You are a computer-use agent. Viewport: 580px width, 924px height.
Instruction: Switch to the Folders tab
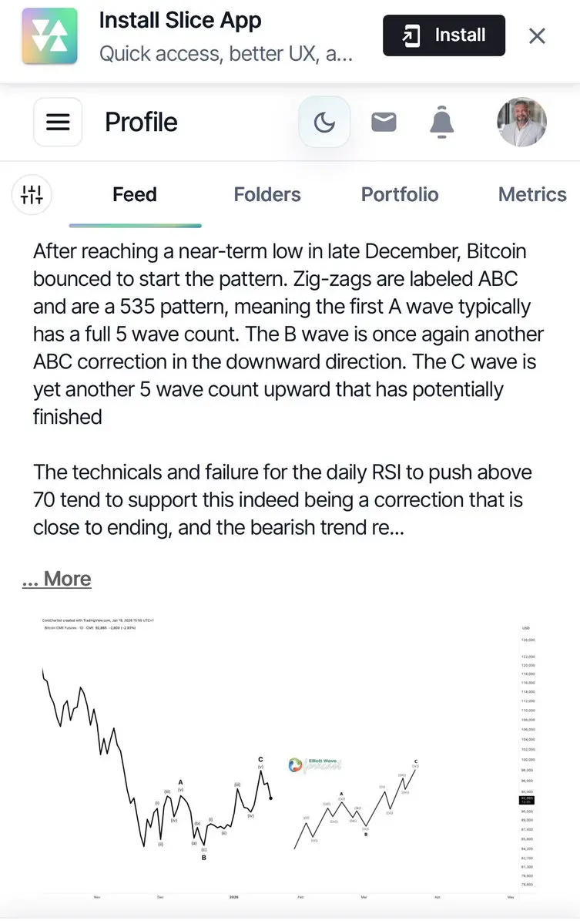pos(267,194)
